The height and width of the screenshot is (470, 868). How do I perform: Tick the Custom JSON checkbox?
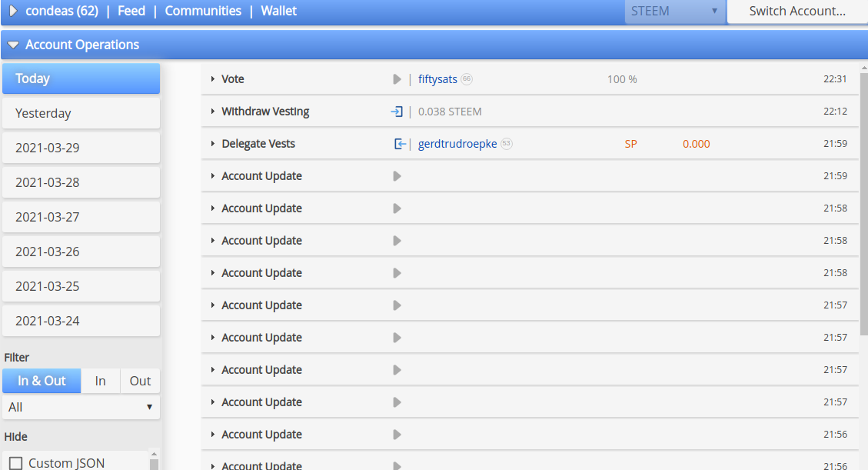pos(16,463)
